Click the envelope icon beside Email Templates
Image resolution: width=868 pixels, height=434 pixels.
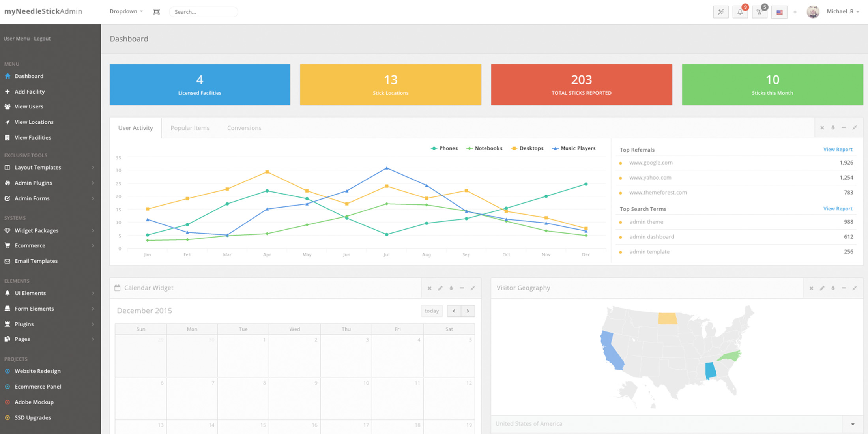[x=7, y=261]
